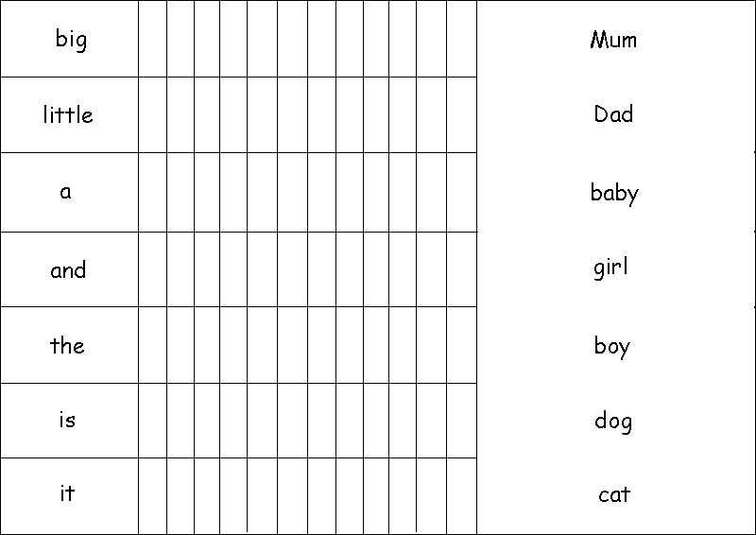Click first empty box beside "little"
The image size is (756, 535).
coord(153,114)
